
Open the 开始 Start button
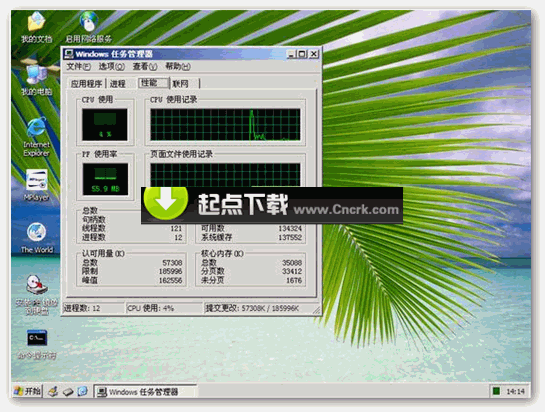pyautogui.click(x=27, y=391)
